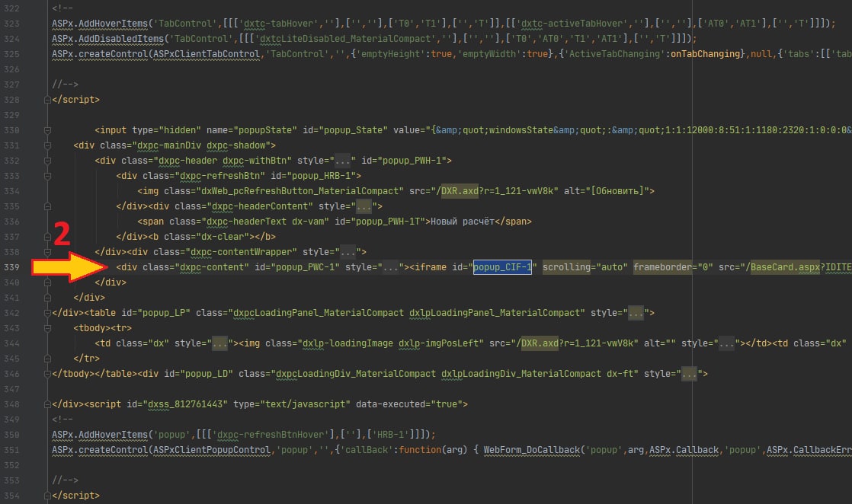Viewport: 852px width, 504px height.
Task: Collapse the table block on line 342
Action: [x=47, y=313]
